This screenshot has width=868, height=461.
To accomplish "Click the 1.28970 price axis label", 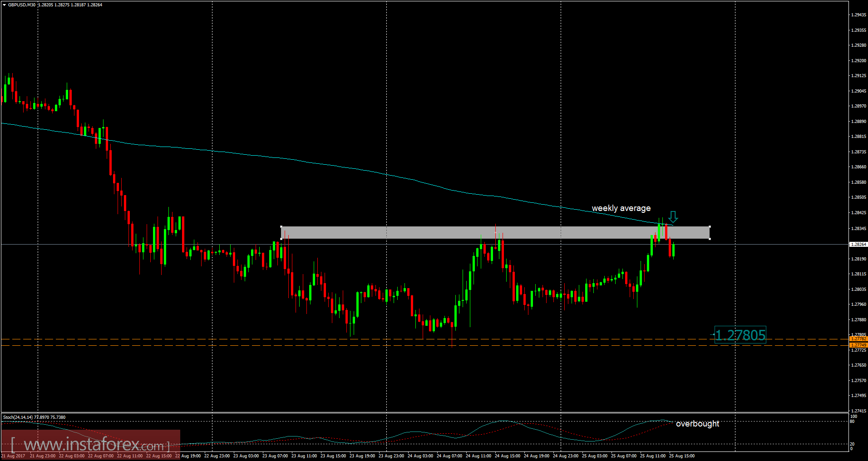I will tap(858, 106).
